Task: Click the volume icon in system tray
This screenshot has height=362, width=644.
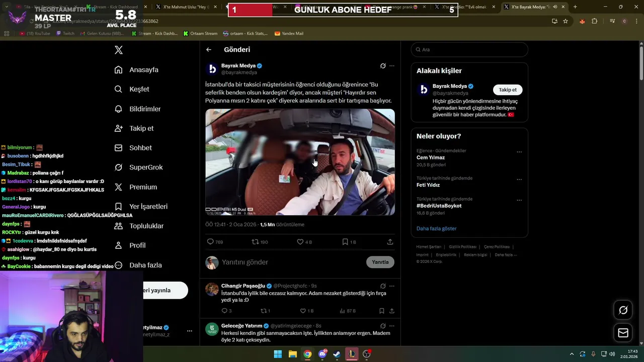Action: click(x=612, y=354)
